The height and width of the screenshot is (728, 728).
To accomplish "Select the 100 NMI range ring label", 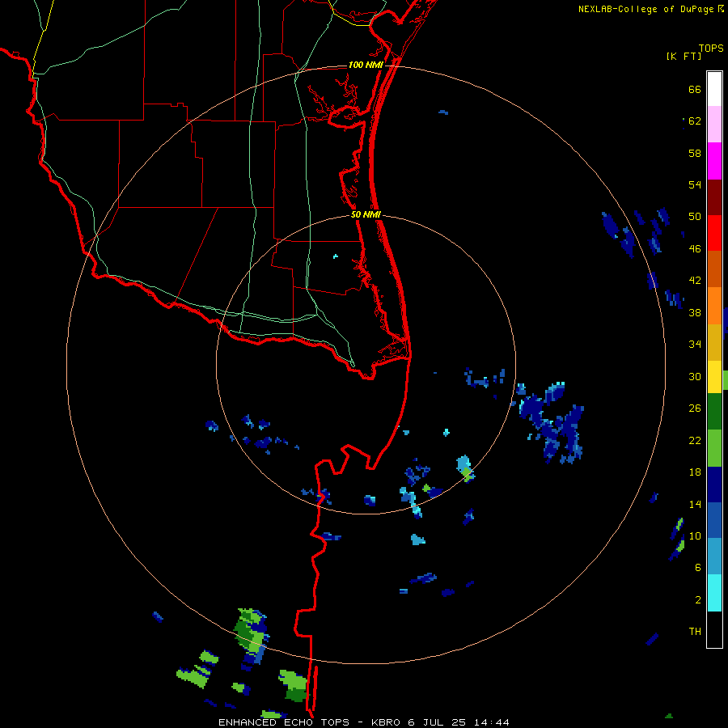I will (x=366, y=65).
